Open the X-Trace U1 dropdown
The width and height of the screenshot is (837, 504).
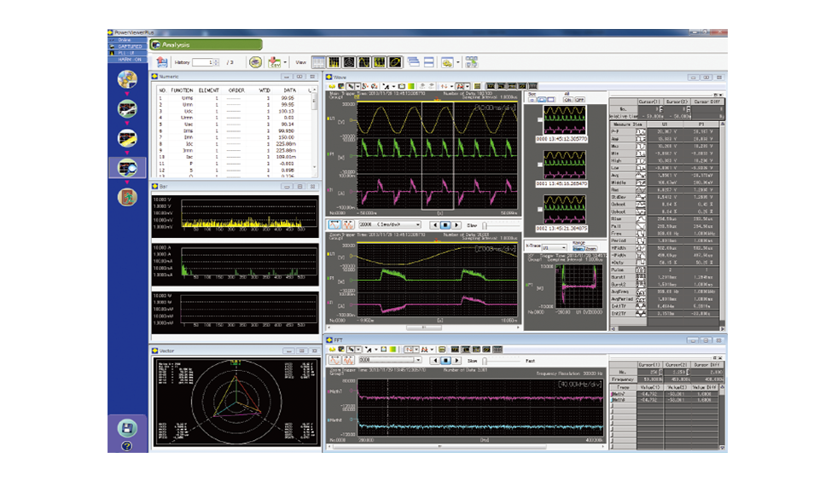click(554, 248)
